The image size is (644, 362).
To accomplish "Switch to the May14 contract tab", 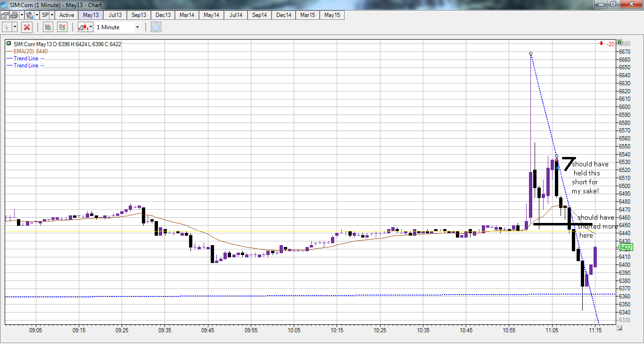I will pyautogui.click(x=212, y=15).
